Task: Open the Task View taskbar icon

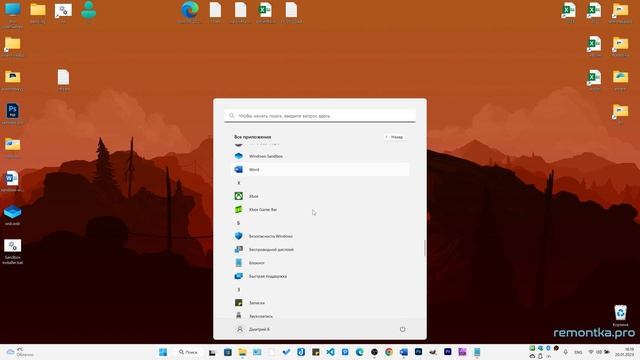Action: tap(212, 352)
